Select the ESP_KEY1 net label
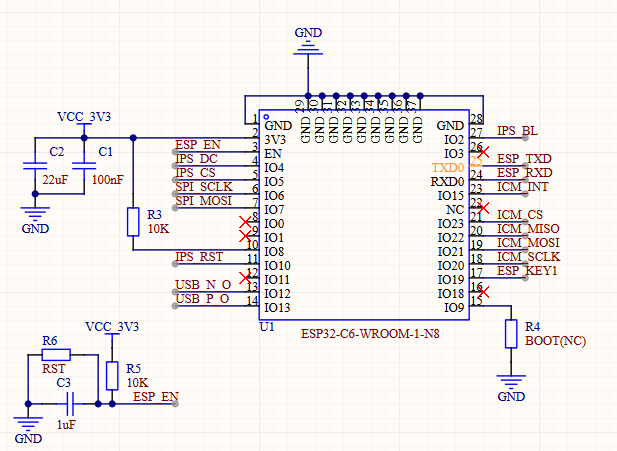 pyautogui.click(x=527, y=271)
